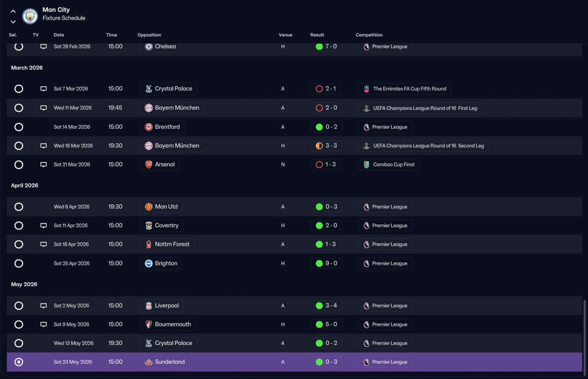588x379 pixels.
Task: Open the 7 - 0 result against Chelsea
Action: pos(326,47)
